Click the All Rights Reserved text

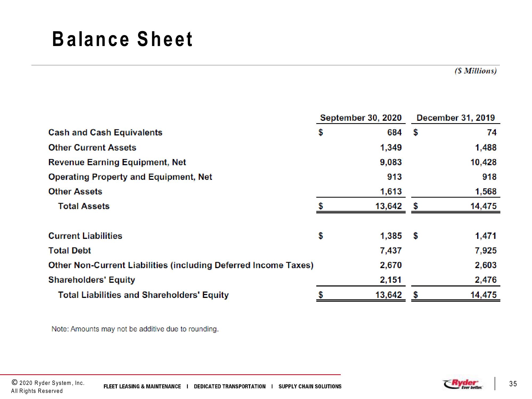(37, 391)
